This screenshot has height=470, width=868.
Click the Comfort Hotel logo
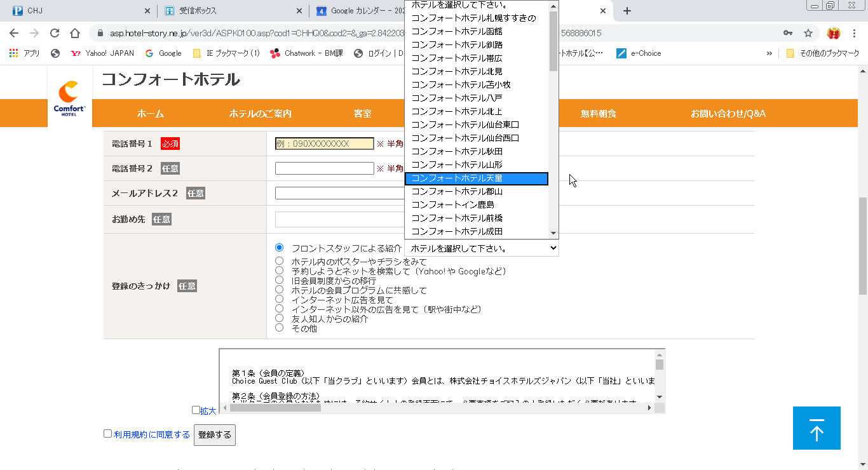pyautogui.click(x=70, y=98)
